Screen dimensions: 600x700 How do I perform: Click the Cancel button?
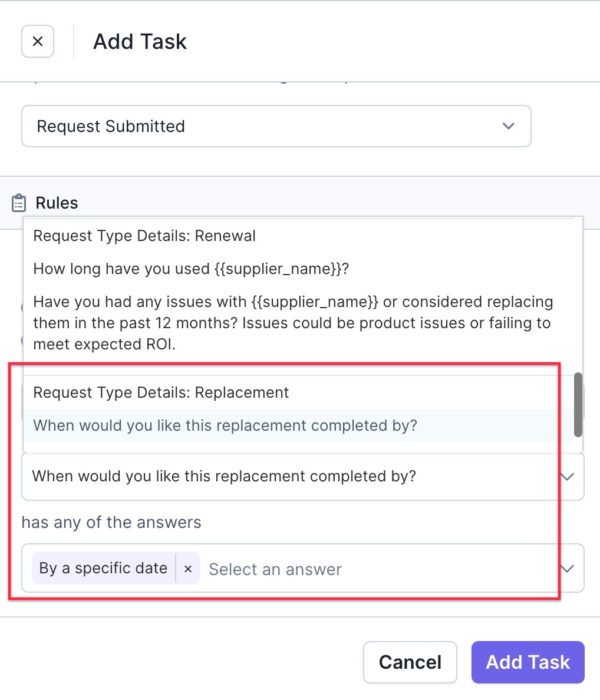pyautogui.click(x=410, y=662)
